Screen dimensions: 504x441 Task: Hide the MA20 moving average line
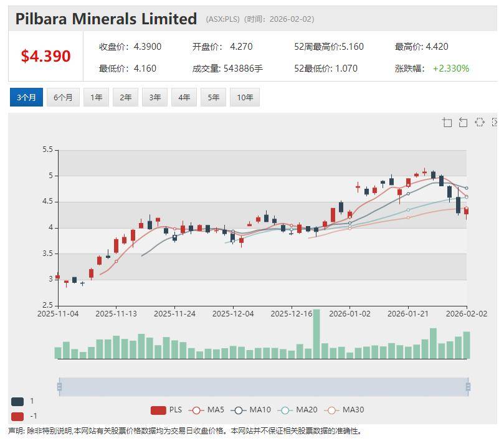tap(297, 410)
